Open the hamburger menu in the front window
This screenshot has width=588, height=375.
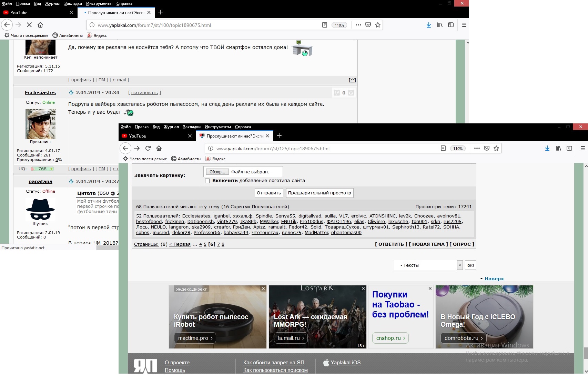point(583,148)
